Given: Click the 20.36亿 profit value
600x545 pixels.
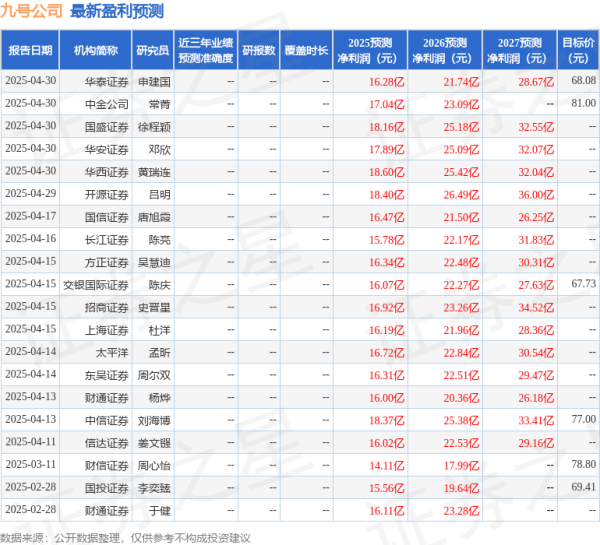Looking at the screenshot, I should 461,398.
